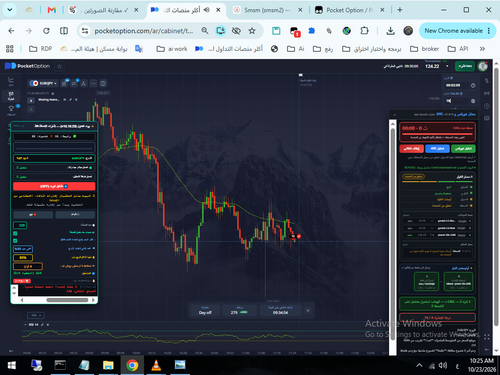Move the right analysis panel vertical scrollbar
This screenshot has width=500, height=375.
(393, 235)
